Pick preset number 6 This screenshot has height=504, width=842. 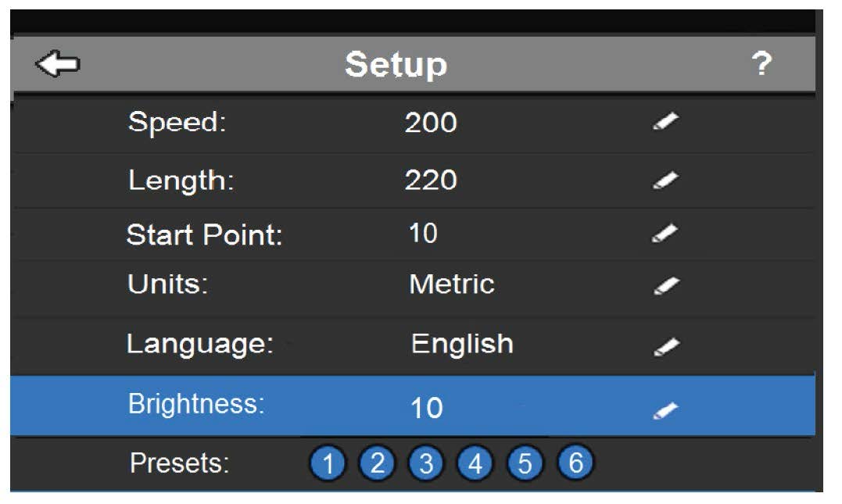pos(575,462)
